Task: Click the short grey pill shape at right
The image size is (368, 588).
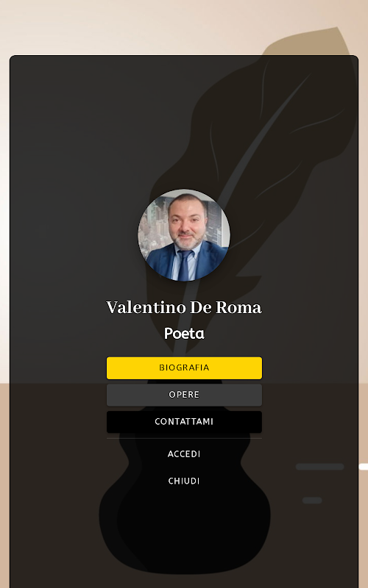Action: click(x=312, y=501)
